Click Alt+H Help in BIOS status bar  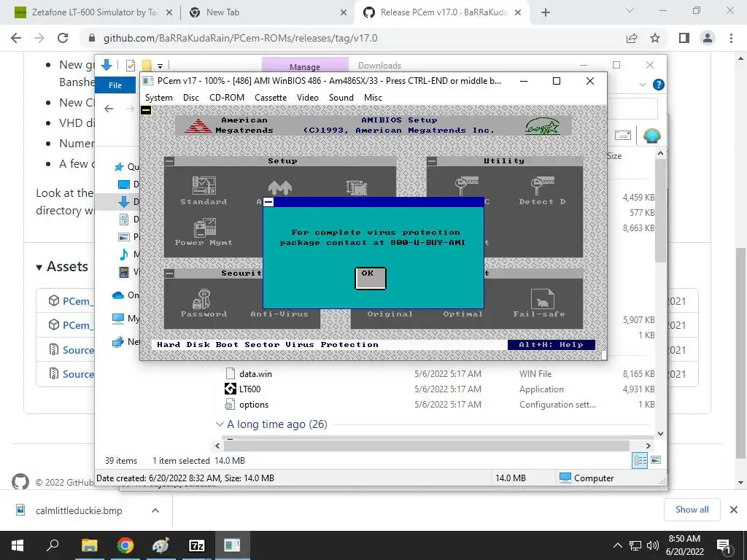[x=551, y=344]
